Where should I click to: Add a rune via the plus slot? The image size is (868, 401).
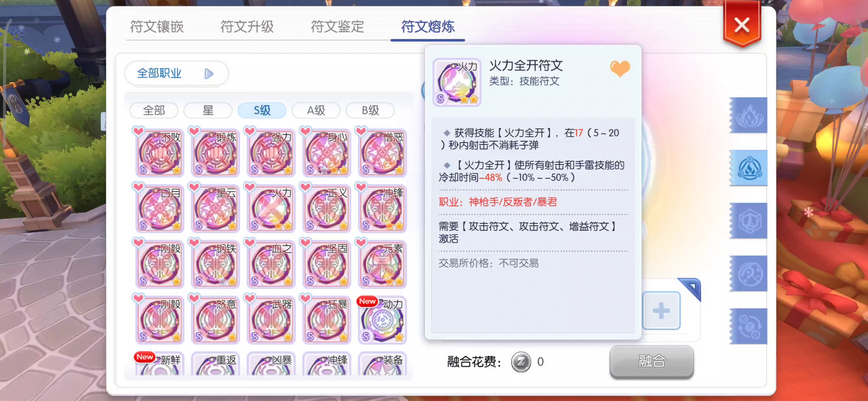click(x=661, y=311)
